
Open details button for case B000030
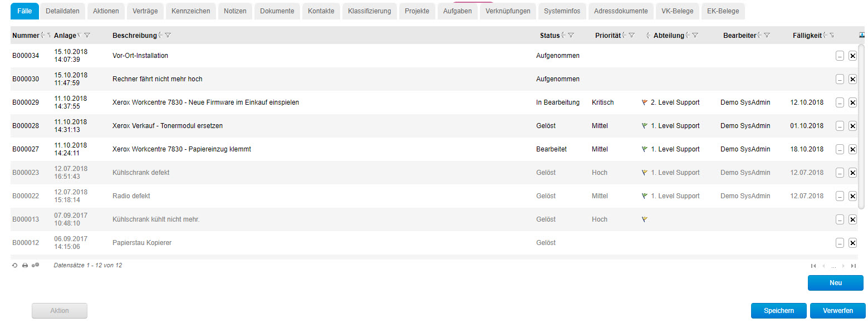pyautogui.click(x=840, y=79)
